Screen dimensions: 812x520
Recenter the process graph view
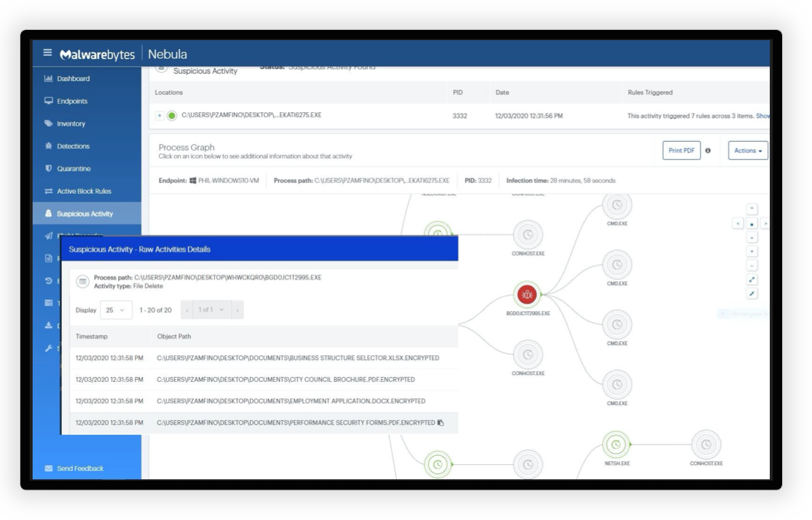pos(751,223)
